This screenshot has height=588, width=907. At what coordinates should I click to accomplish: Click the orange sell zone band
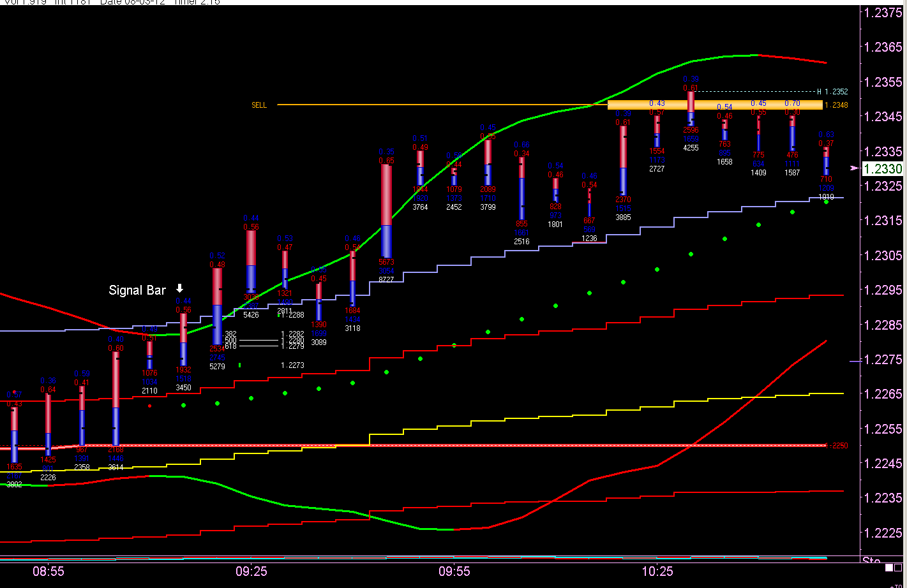715,105
